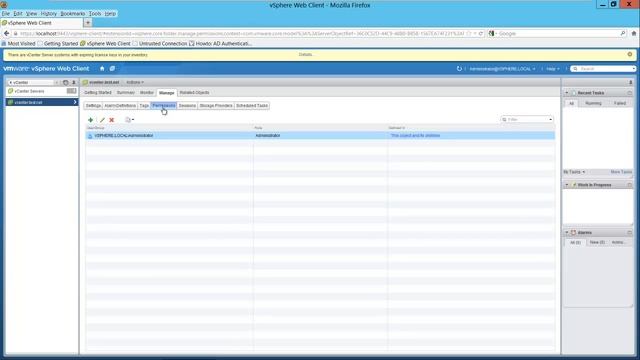
Task: Open the Filter box dropdown arrow
Action: (x=551, y=120)
